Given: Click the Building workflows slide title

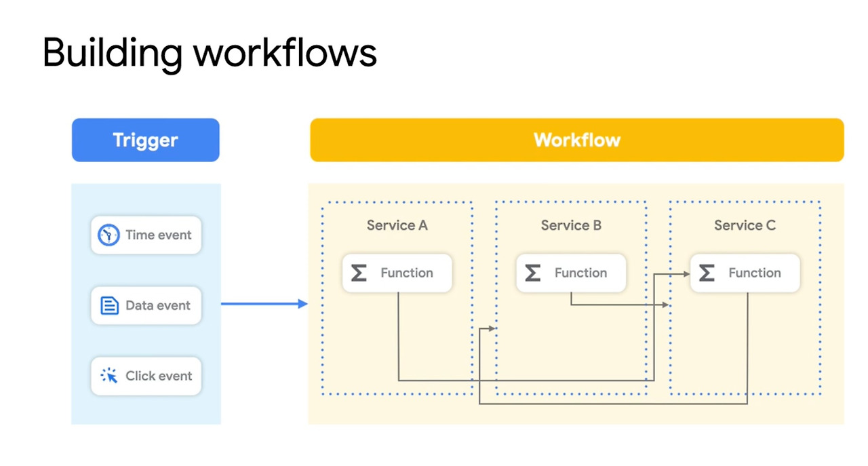Looking at the screenshot, I should click(x=210, y=53).
